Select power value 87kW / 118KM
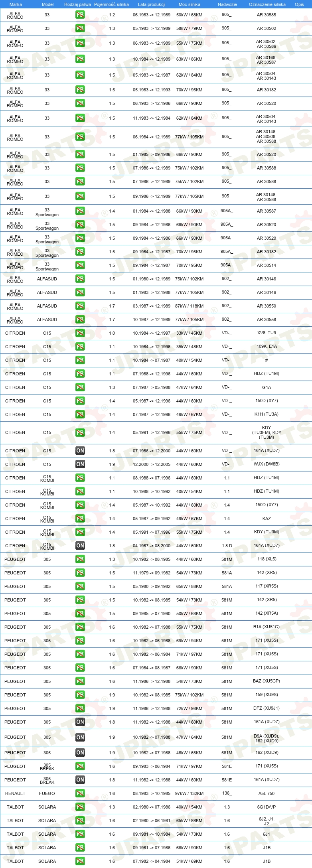The height and width of the screenshot is (868, 312). tap(190, 306)
